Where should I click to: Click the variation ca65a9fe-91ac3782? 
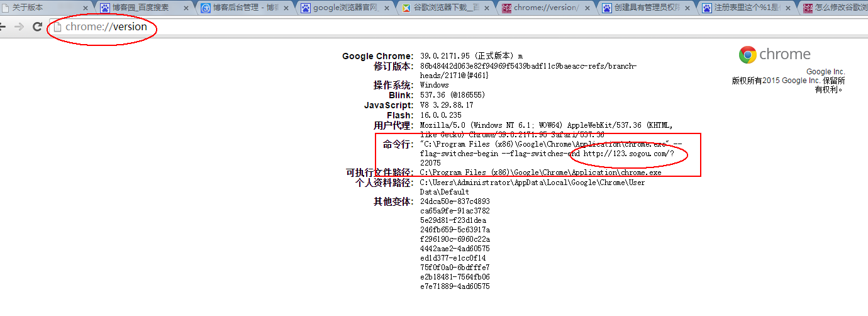(455, 211)
